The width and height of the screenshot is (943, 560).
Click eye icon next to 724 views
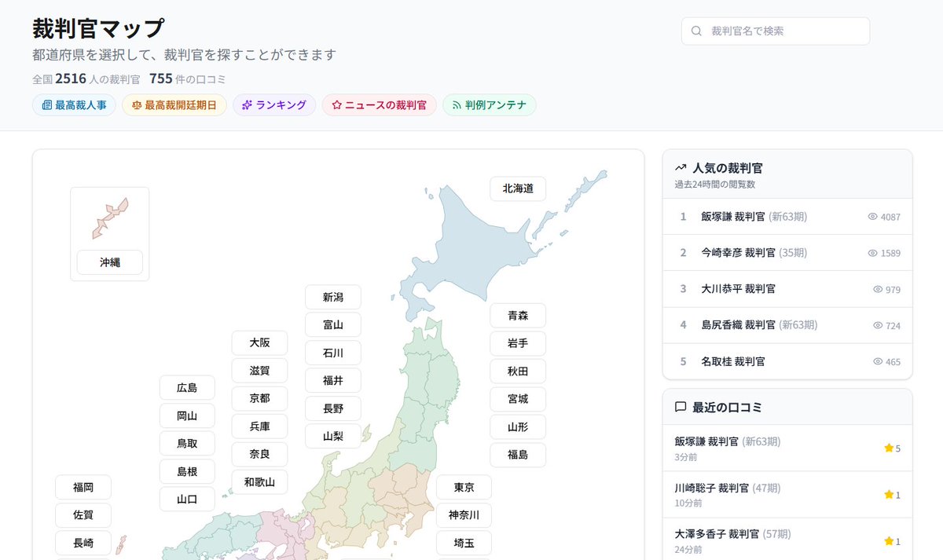click(878, 325)
